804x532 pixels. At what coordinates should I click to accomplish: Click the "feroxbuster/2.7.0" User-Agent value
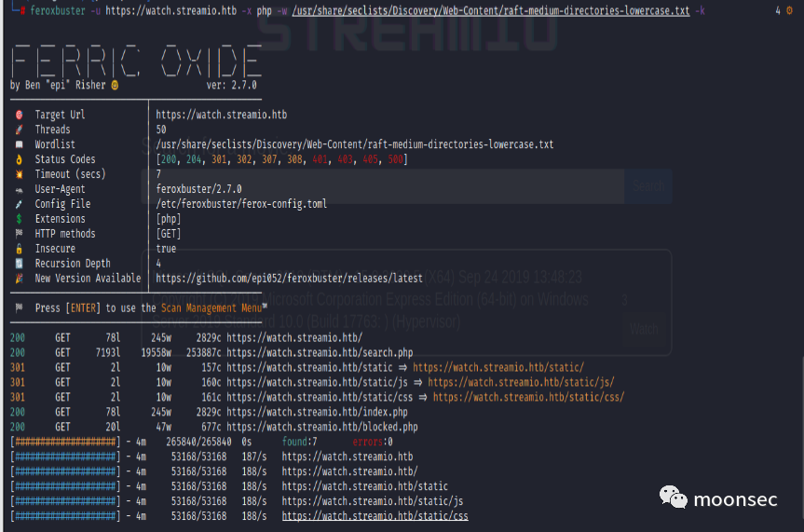[199, 189]
